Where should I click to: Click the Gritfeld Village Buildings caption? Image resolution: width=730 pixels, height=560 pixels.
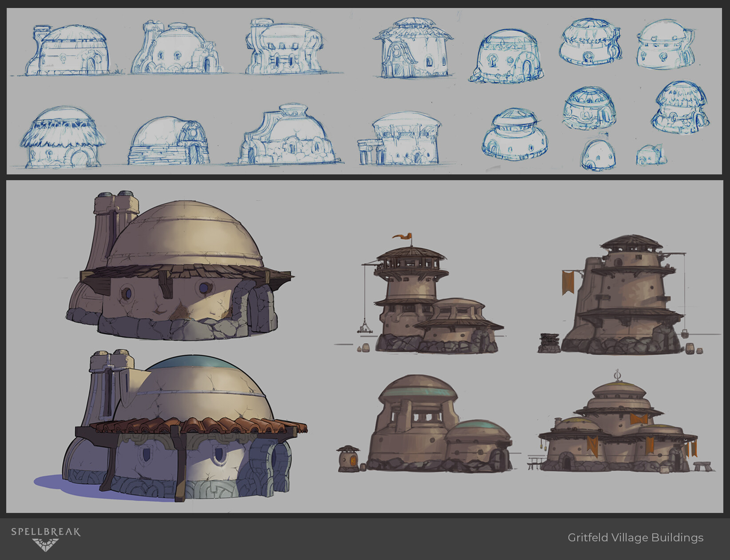tap(635, 537)
